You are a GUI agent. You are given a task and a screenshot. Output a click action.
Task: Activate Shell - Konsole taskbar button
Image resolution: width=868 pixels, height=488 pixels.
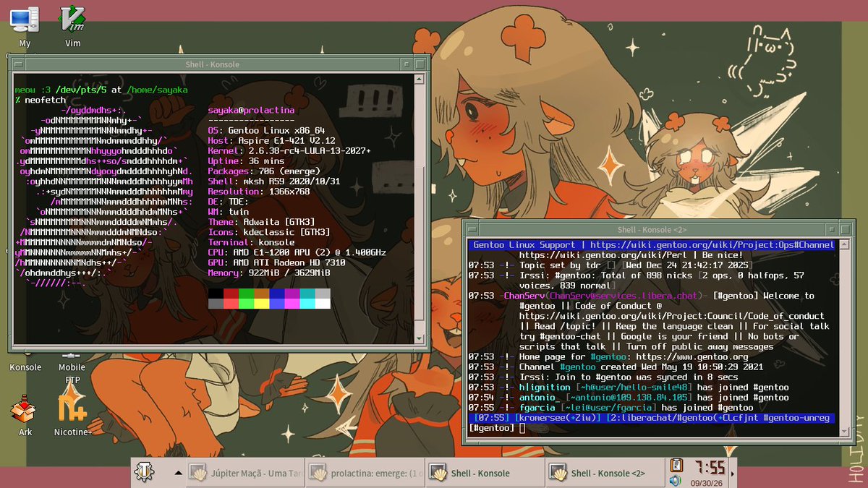485,474
